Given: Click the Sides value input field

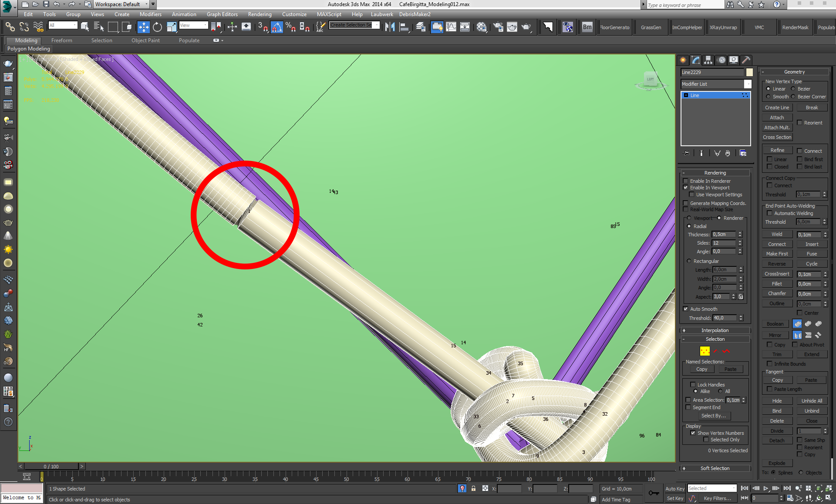Looking at the screenshot, I should tap(724, 242).
